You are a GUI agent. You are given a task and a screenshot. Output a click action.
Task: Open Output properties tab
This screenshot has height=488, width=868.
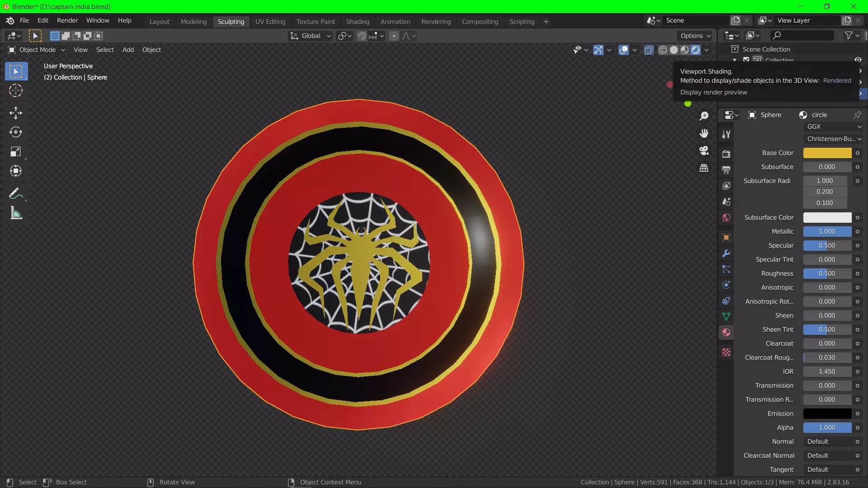(726, 170)
